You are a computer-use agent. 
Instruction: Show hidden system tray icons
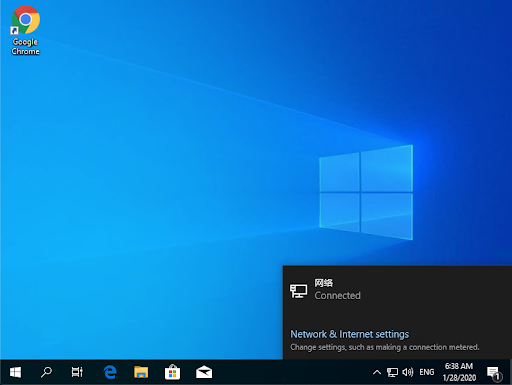pos(377,372)
